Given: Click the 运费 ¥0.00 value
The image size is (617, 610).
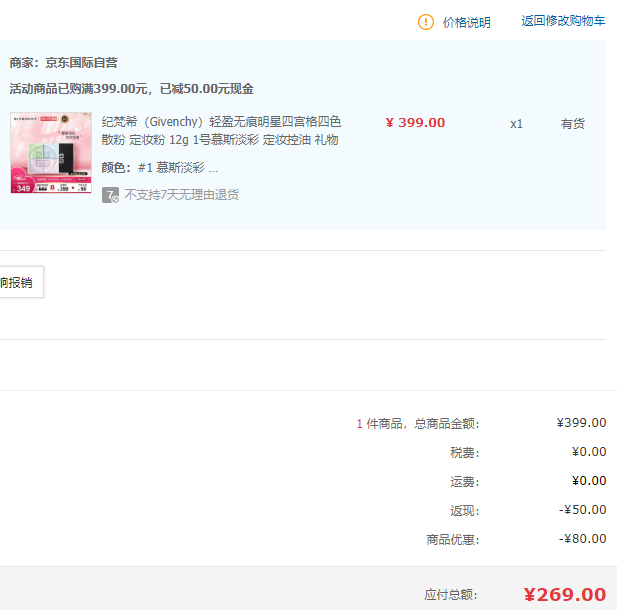Looking at the screenshot, I should point(589,481).
